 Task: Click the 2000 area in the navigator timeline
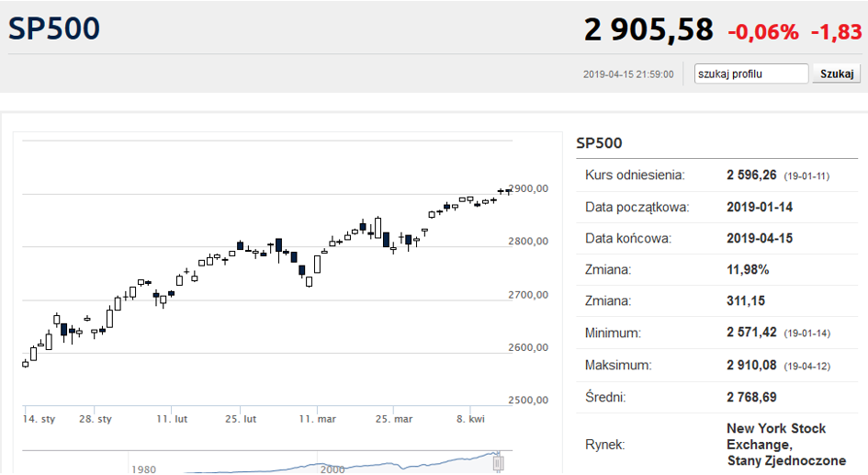tap(333, 469)
